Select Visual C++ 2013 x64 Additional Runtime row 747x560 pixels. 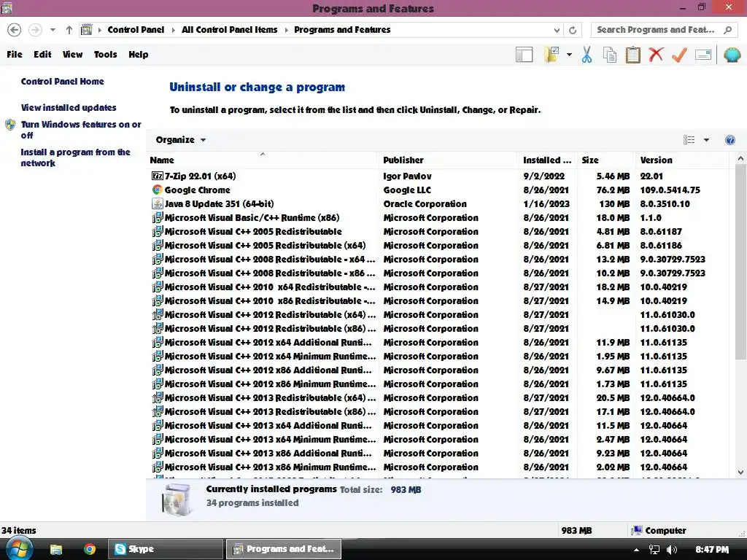coord(438,425)
